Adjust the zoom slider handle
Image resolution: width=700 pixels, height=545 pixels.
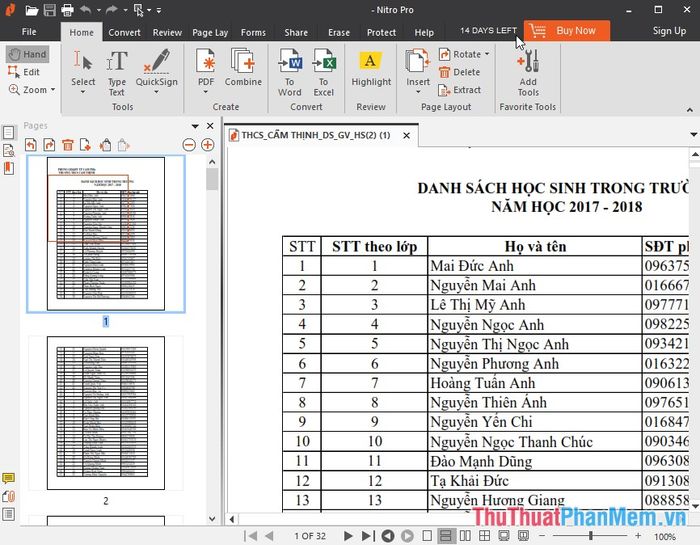pyautogui.click(x=591, y=535)
